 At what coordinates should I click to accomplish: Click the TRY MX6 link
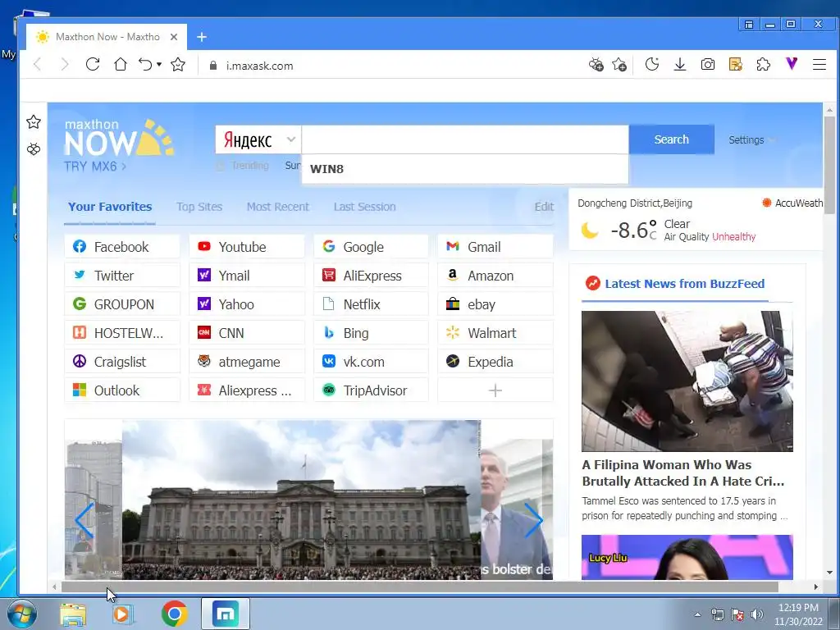(x=95, y=167)
